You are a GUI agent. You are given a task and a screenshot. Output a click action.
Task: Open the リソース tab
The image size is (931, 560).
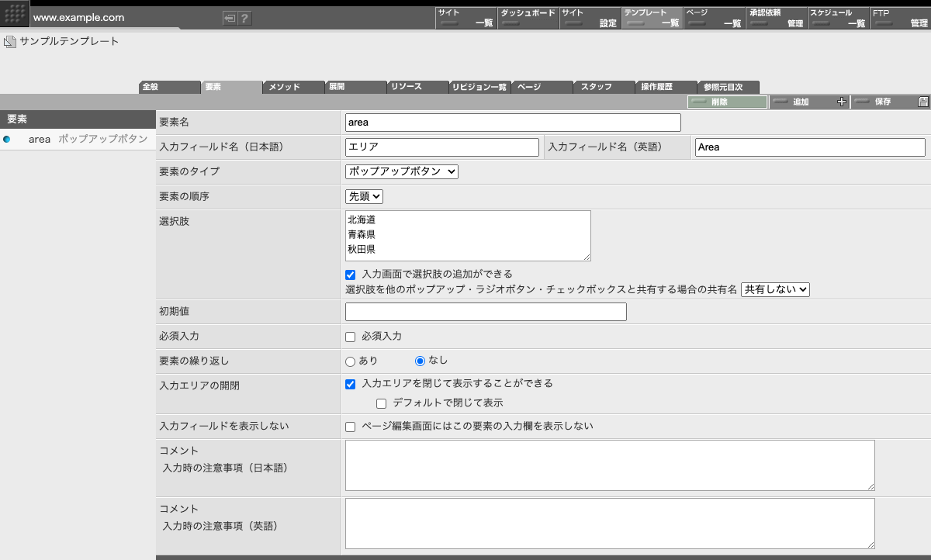418,87
